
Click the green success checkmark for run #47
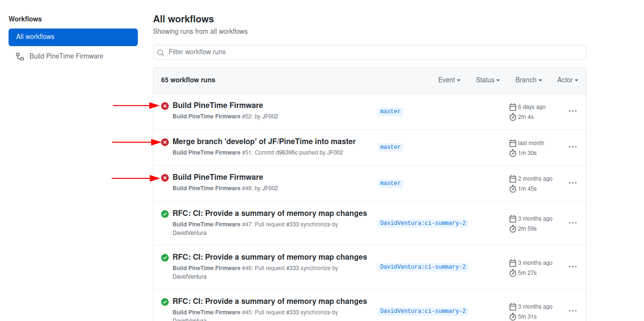(165, 214)
